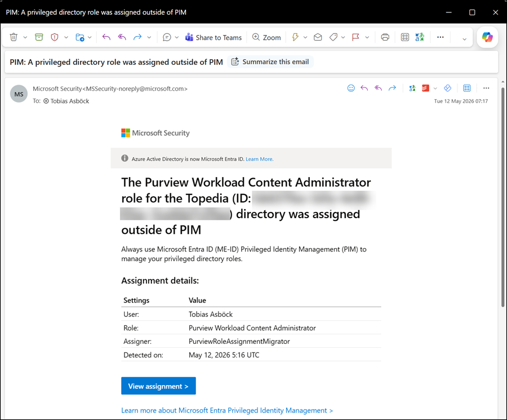Expand the move-to-folder dropdown arrow
The height and width of the screenshot is (420, 507).
[90, 38]
